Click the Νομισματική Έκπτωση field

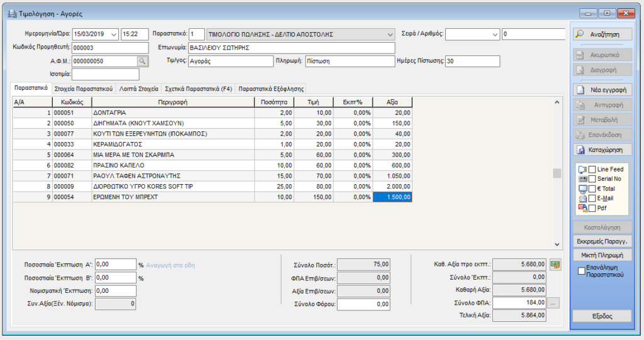(x=116, y=291)
